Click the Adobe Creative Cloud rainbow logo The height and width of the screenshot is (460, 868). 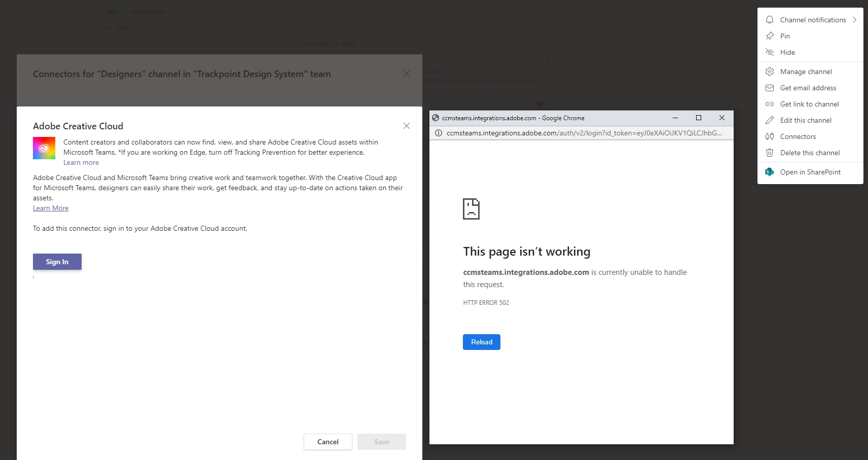click(x=44, y=148)
